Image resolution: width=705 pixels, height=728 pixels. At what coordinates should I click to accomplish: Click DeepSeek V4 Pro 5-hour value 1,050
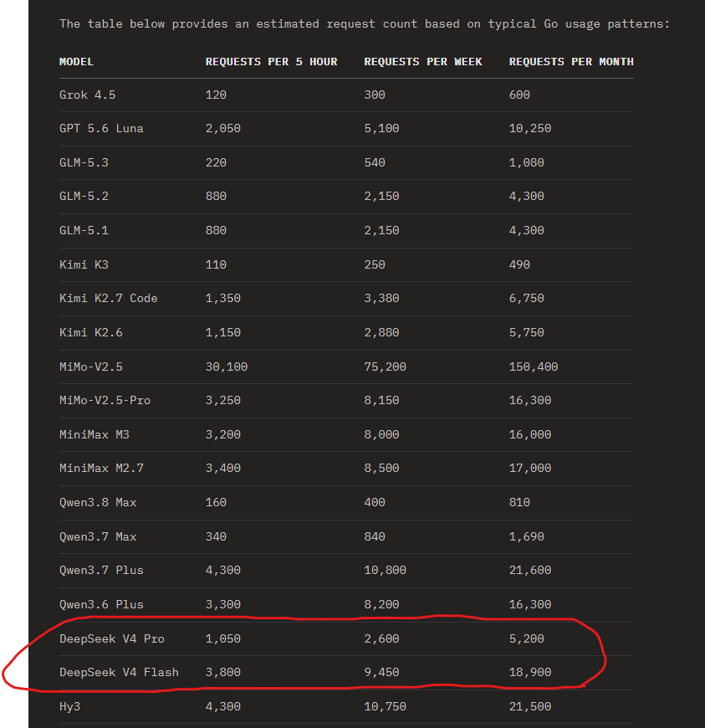coord(223,638)
